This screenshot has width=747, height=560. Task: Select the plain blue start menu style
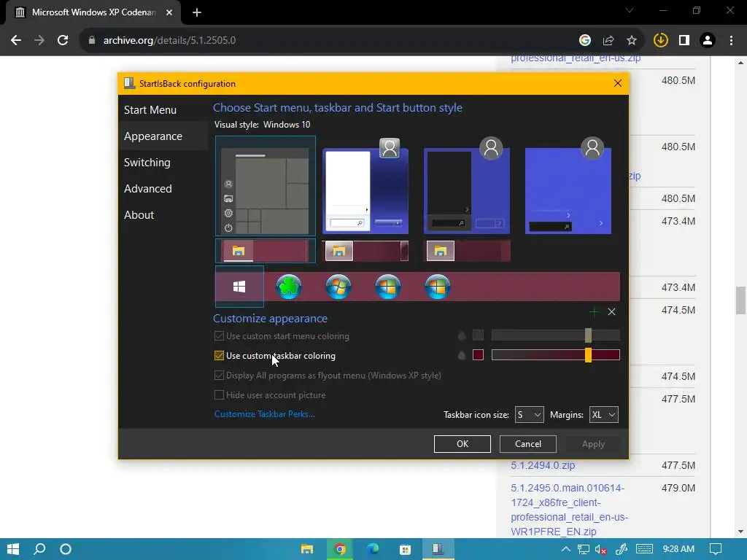click(568, 186)
